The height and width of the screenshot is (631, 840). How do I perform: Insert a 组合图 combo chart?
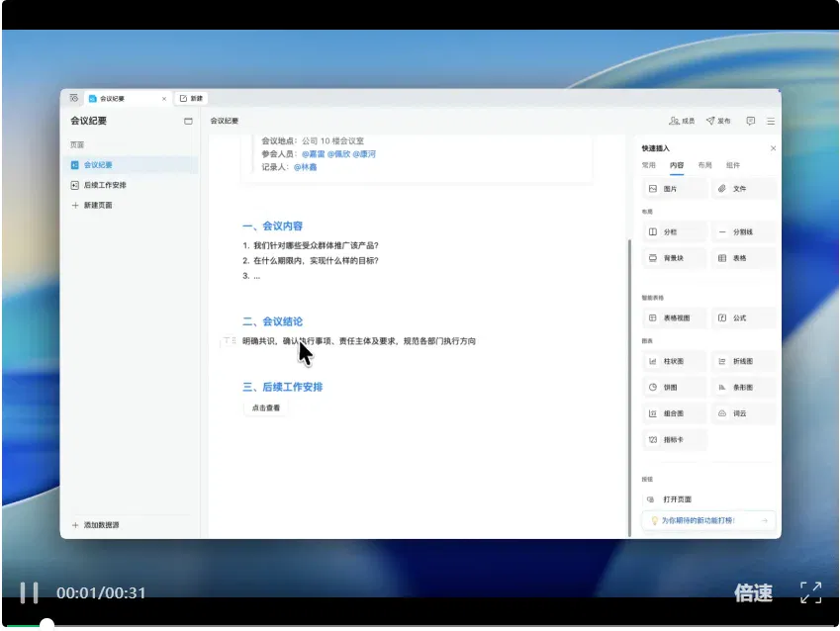pos(674,413)
